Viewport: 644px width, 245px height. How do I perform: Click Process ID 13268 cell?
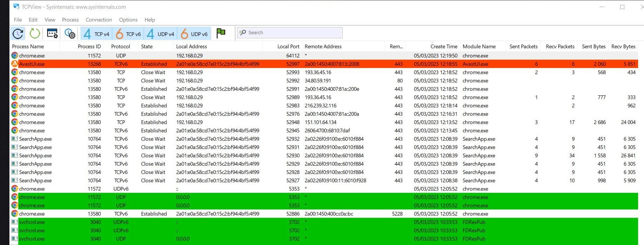click(x=94, y=64)
